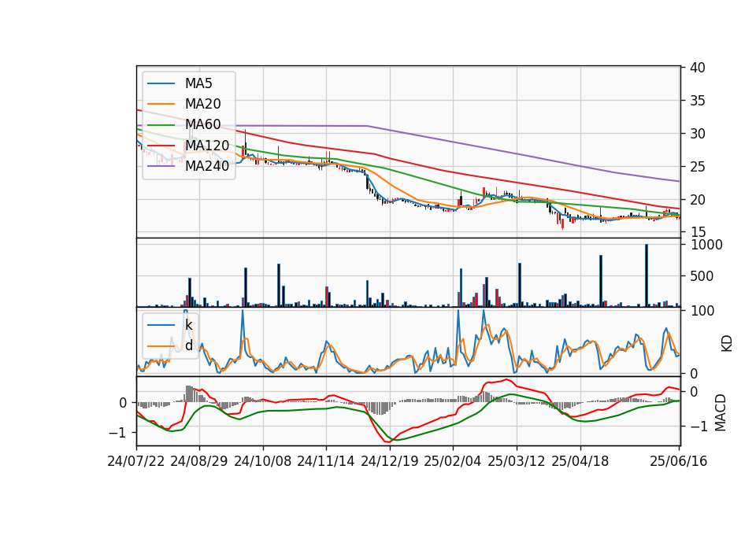The width and height of the screenshot is (756, 543).
Task: Click the 25/02/04 date axis label
Action: [452, 461]
